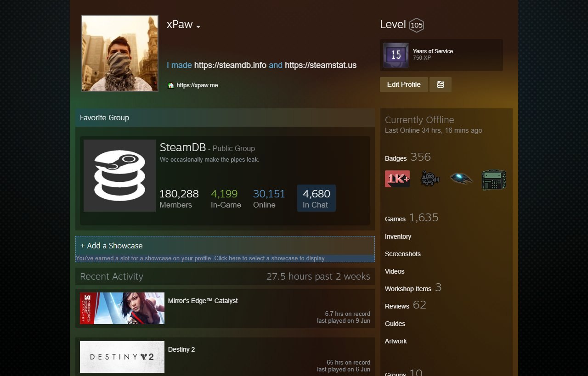
Task: Open the Destiny 2 game thumbnail
Action: click(122, 357)
